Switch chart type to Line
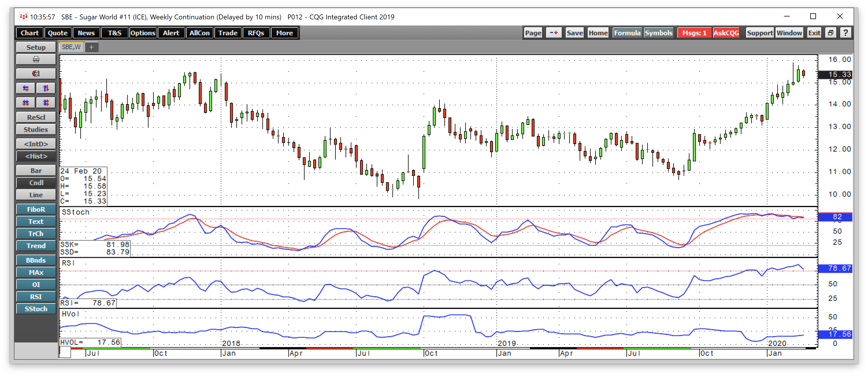The width and height of the screenshot is (868, 376). pyautogui.click(x=36, y=195)
